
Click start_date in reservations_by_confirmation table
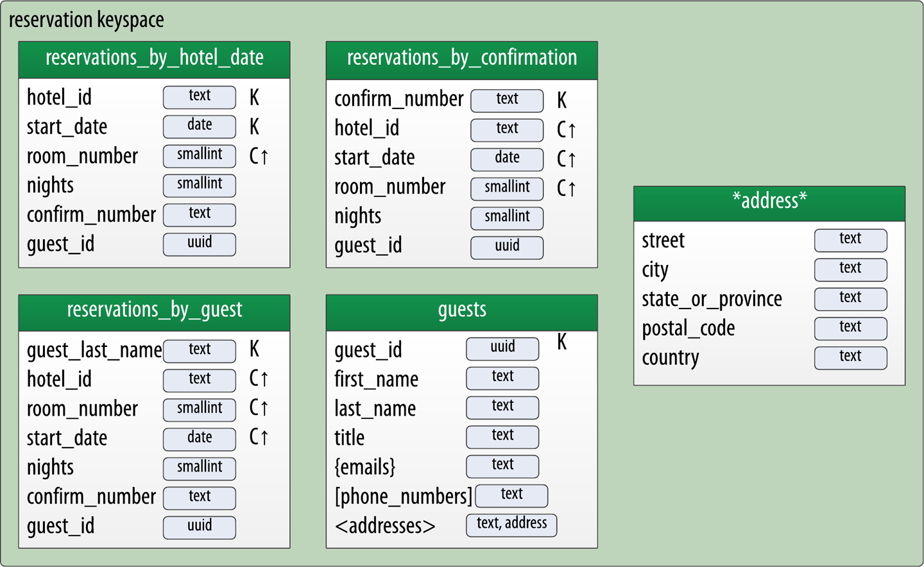coord(374,158)
